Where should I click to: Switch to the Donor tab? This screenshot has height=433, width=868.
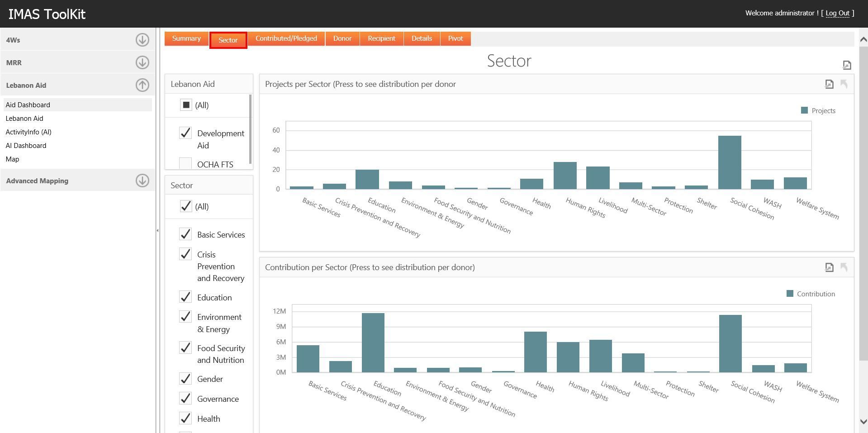342,38
